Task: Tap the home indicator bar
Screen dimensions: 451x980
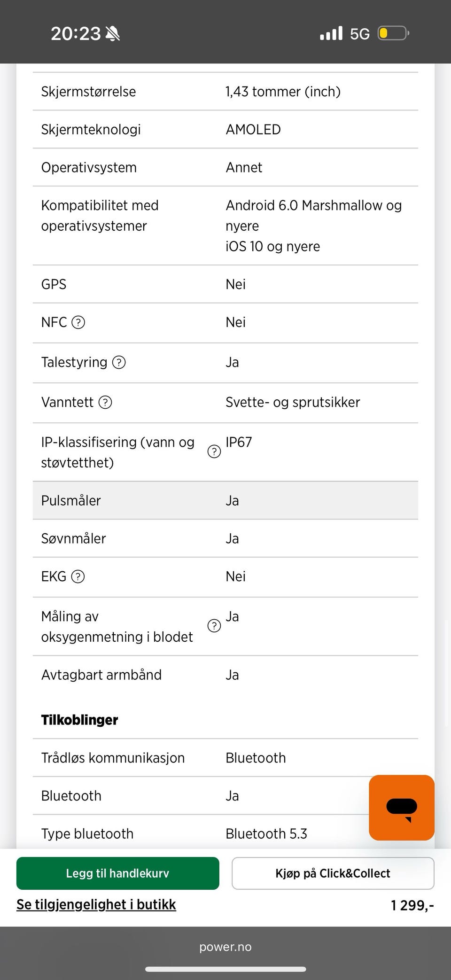Action: pyautogui.click(x=225, y=969)
